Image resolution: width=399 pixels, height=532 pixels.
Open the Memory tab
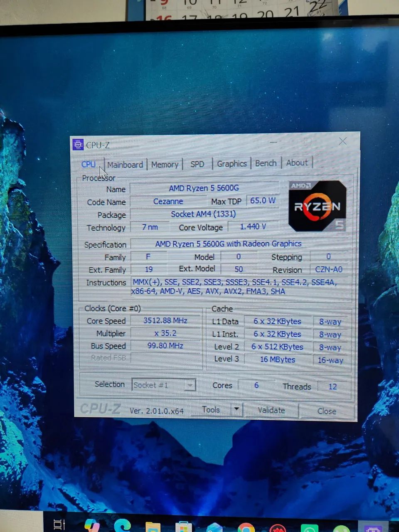(165, 165)
